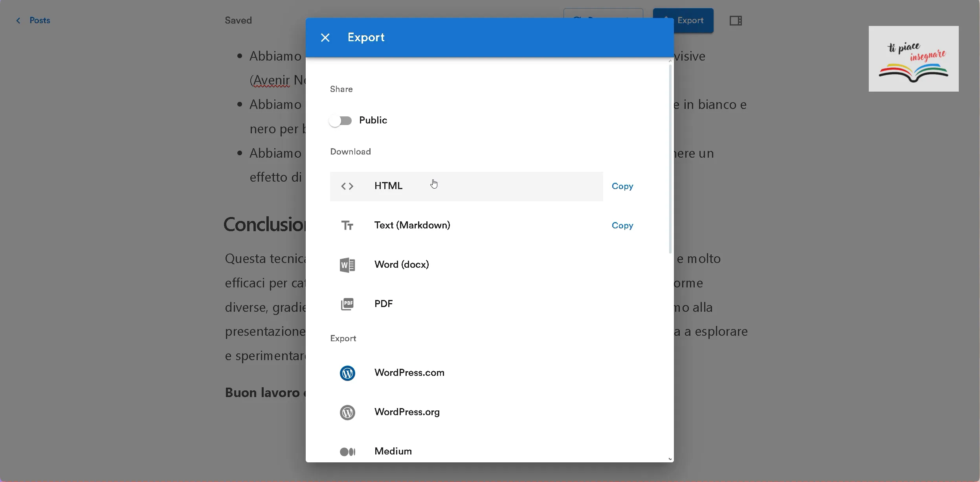This screenshot has height=482, width=980.
Task: Toggle the Public share switch
Action: [x=340, y=121]
